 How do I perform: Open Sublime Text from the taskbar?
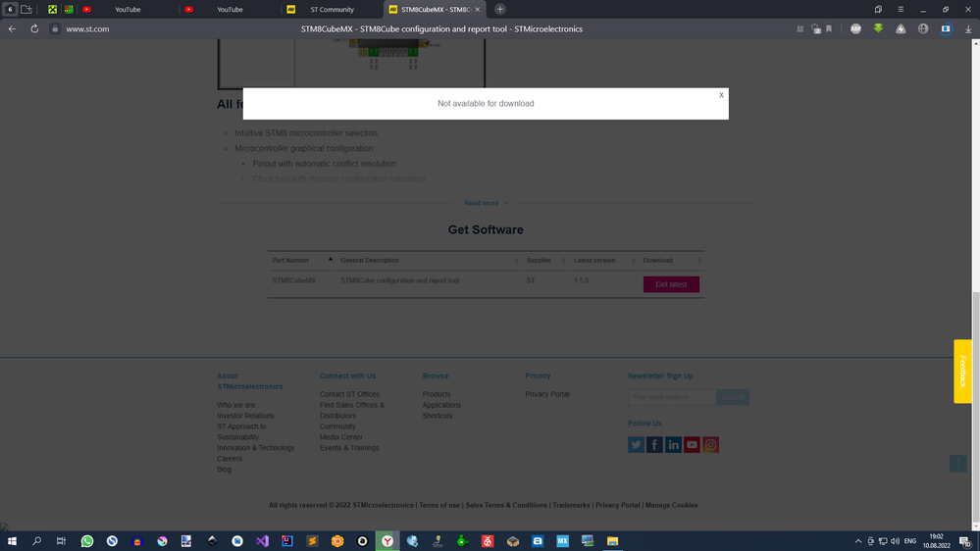coord(312,541)
